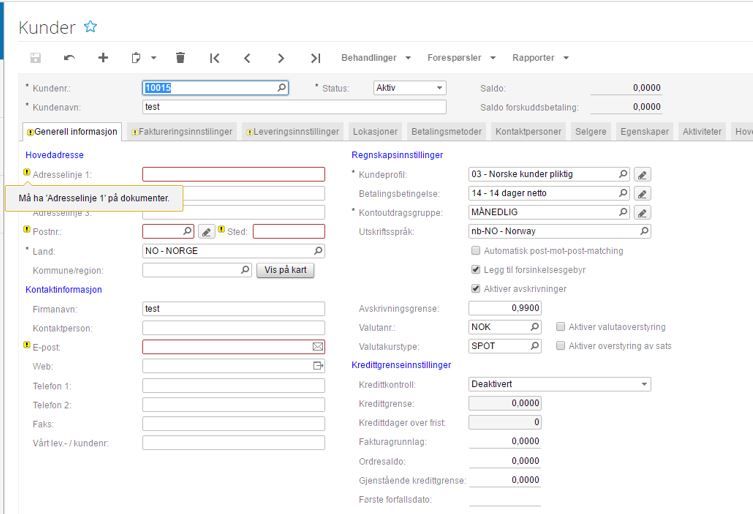The width and height of the screenshot is (753, 514).
Task: Click the Vis på kart button
Action: (x=285, y=270)
